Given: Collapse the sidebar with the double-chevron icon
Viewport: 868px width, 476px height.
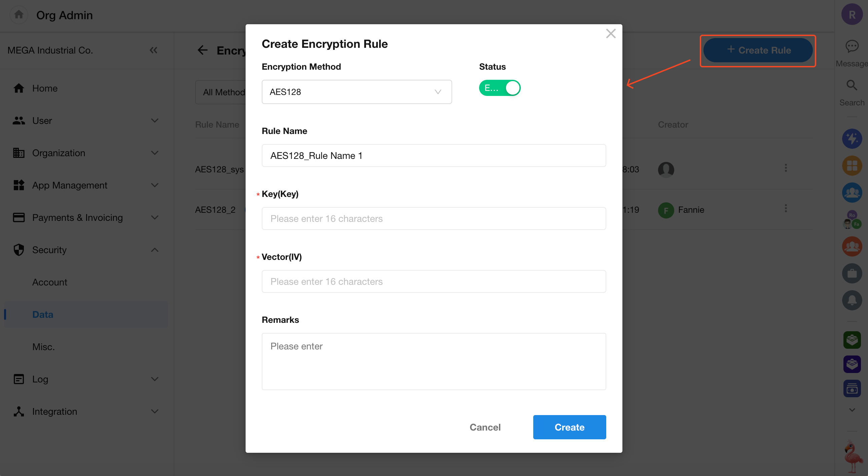Looking at the screenshot, I should [x=154, y=50].
